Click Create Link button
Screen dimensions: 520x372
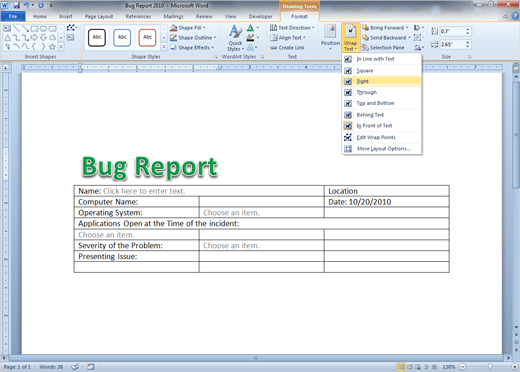(x=287, y=48)
